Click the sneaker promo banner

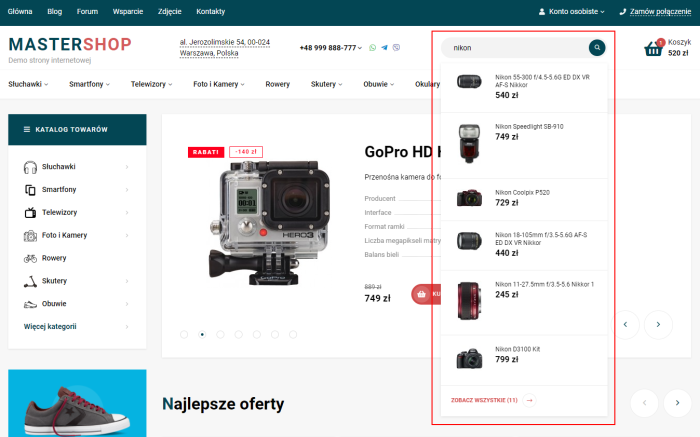pos(77,403)
